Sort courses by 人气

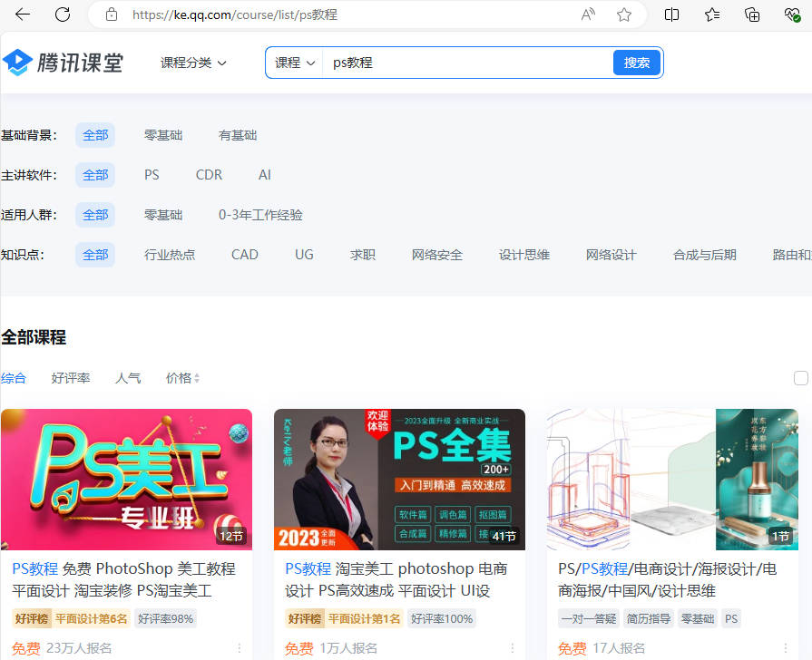128,378
